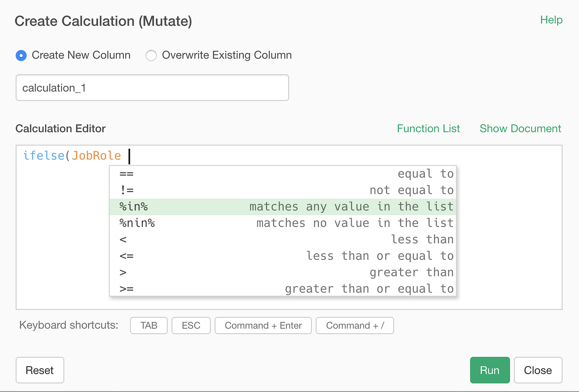Open Help for Create Calculation

[x=551, y=19]
